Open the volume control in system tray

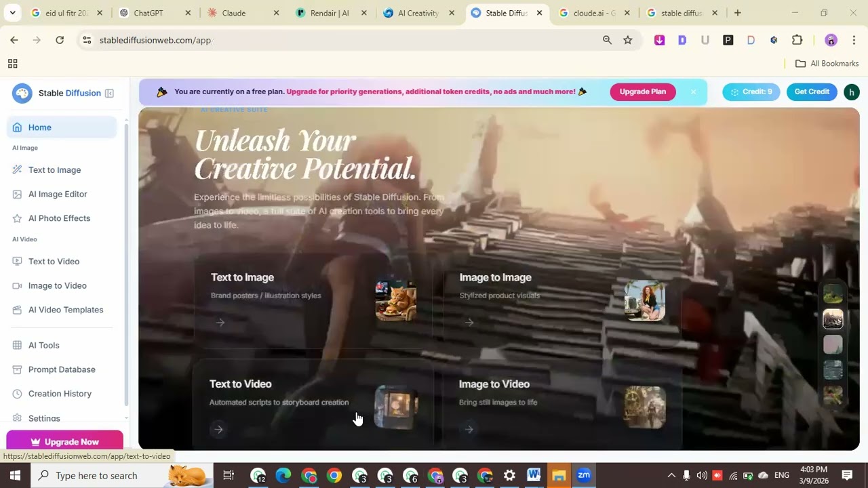(701, 475)
